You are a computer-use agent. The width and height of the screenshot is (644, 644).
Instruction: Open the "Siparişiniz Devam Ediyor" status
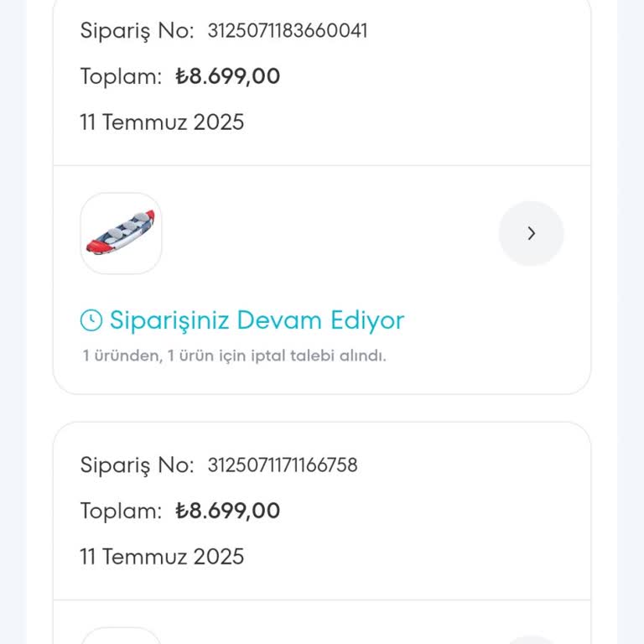[257, 319]
